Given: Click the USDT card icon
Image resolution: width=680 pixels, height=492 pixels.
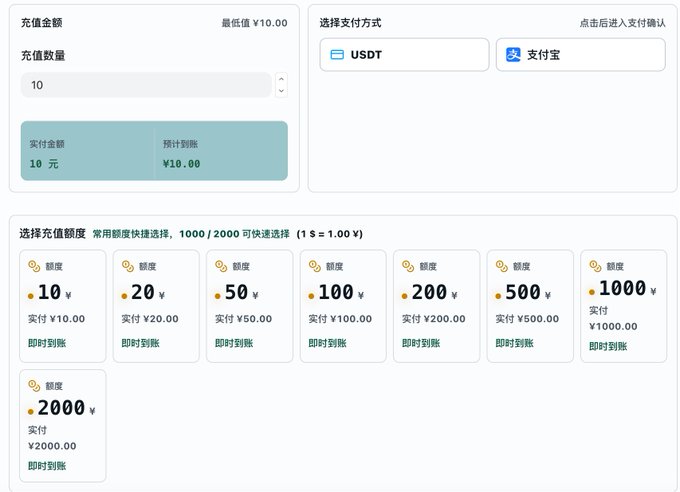Looking at the screenshot, I should [x=337, y=55].
